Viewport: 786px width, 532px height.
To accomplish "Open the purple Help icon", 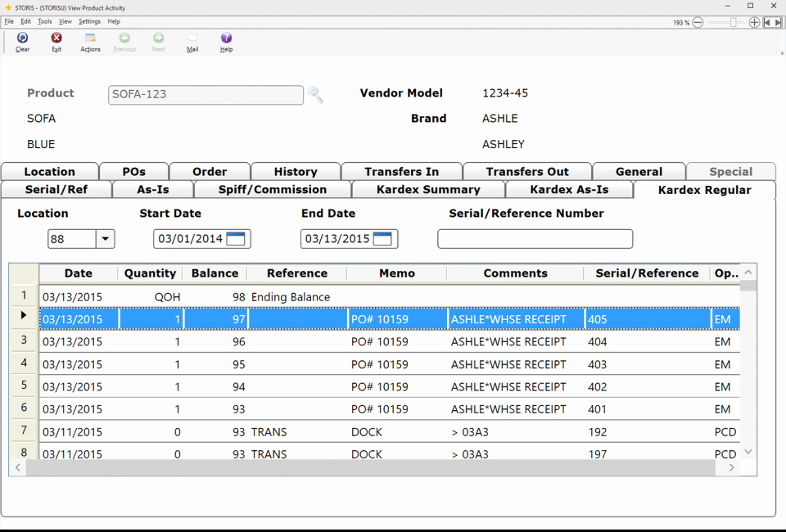I will click(x=227, y=38).
